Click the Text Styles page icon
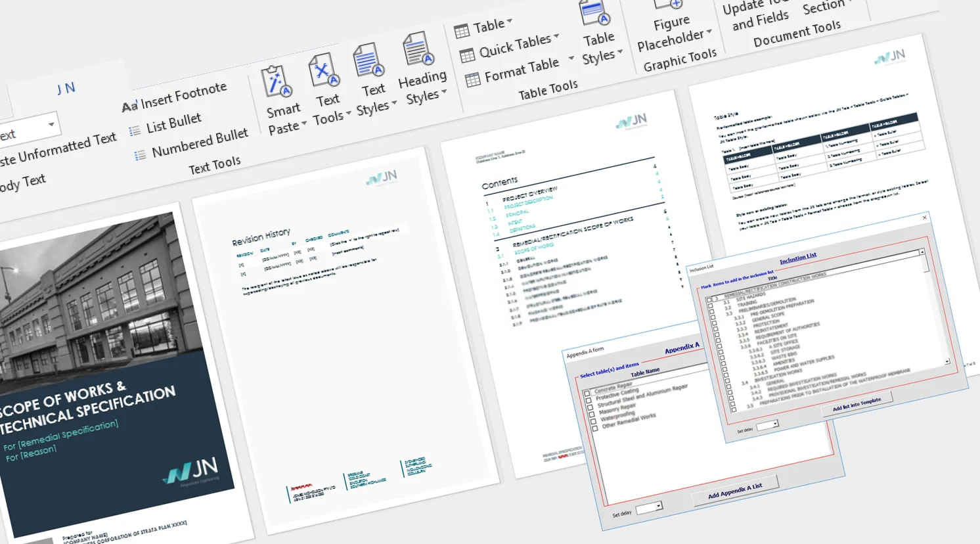 click(x=368, y=61)
